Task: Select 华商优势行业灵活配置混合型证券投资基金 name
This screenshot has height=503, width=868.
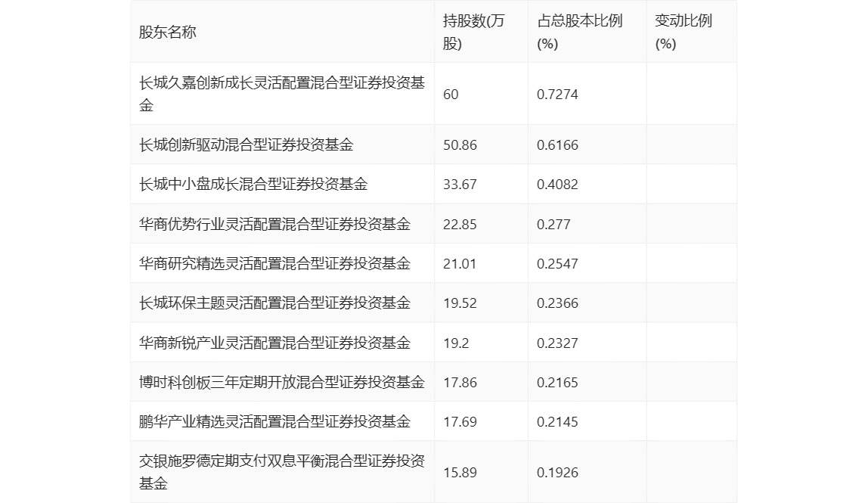Action: coord(274,224)
